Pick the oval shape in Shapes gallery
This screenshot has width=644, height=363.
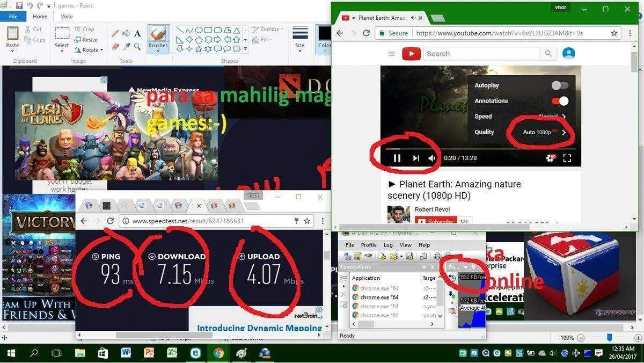199,30
